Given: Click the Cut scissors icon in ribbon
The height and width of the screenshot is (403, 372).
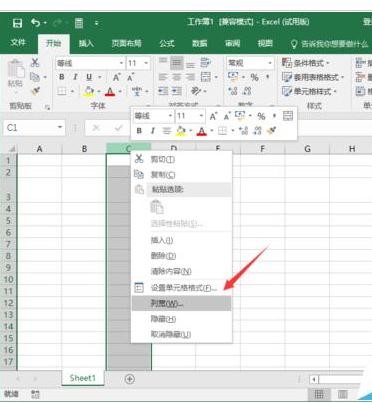Looking at the screenshot, I should coord(35,63).
